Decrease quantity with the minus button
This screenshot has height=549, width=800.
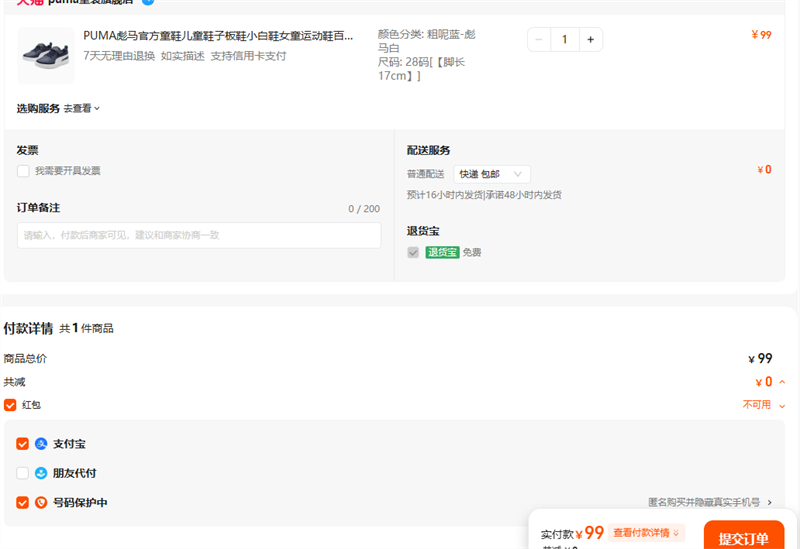click(540, 40)
